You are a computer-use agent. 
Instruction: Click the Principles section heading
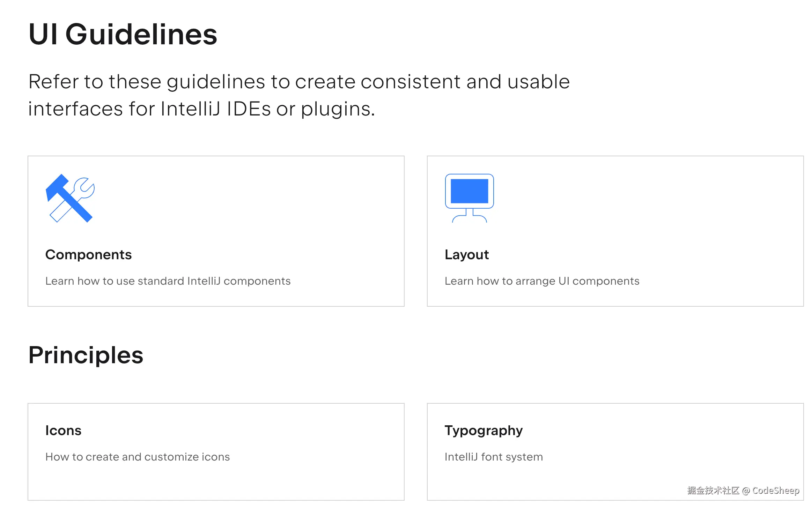86,355
